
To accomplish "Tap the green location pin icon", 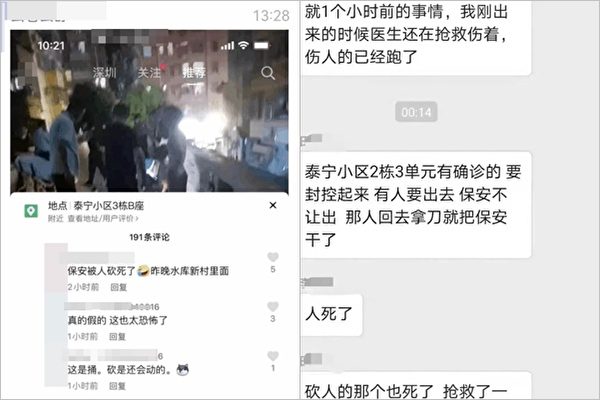I will click(x=31, y=211).
